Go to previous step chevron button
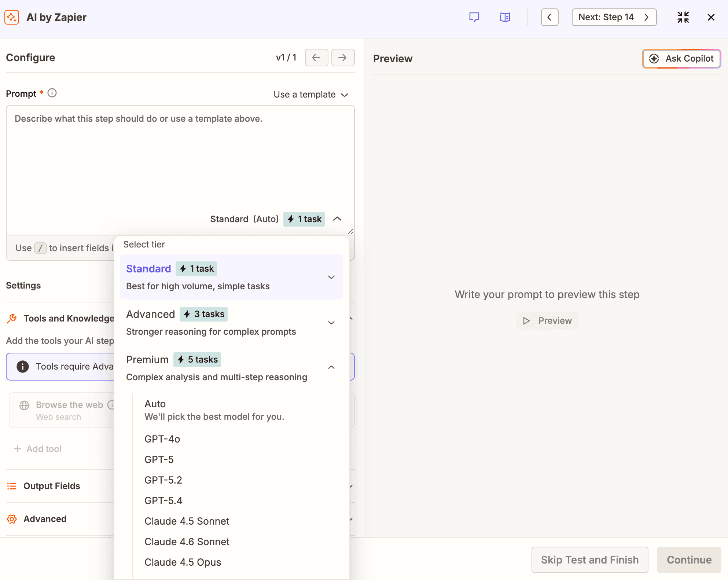This screenshot has width=728, height=580. [x=549, y=17]
